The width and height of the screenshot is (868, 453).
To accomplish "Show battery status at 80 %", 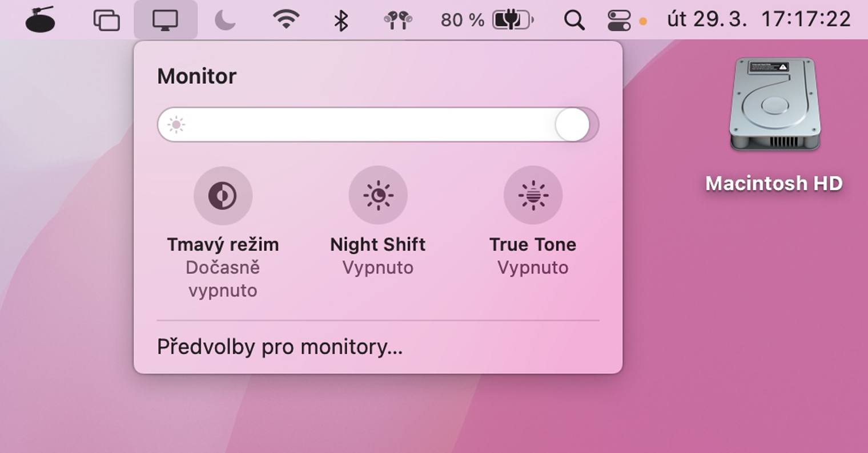I will pyautogui.click(x=487, y=21).
